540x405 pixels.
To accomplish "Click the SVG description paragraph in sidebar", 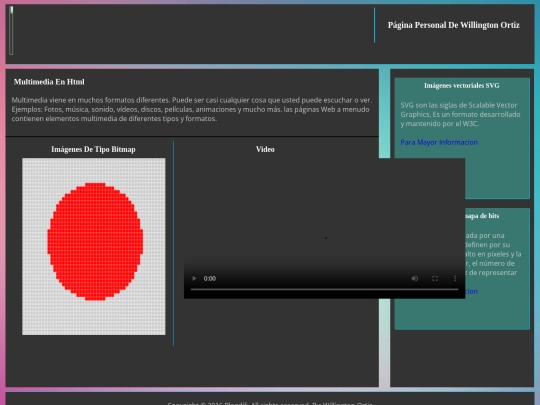I will click(x=460, y=114).
